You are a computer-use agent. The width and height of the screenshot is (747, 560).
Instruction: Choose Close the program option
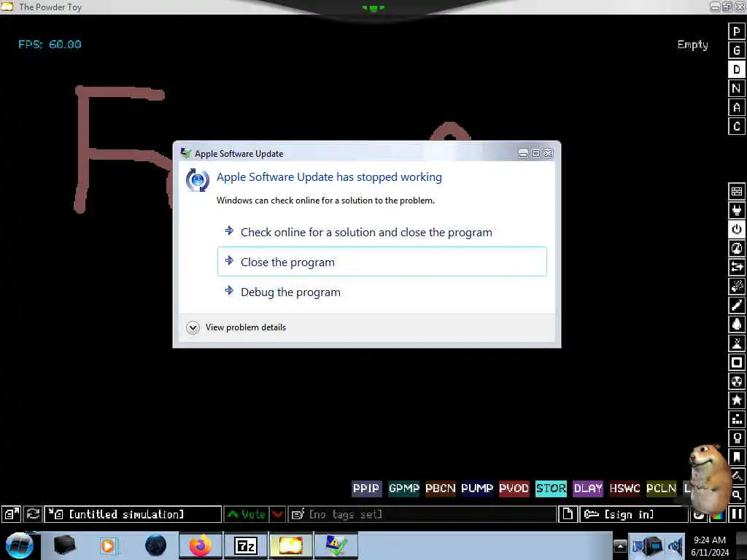tap(382, 262)
